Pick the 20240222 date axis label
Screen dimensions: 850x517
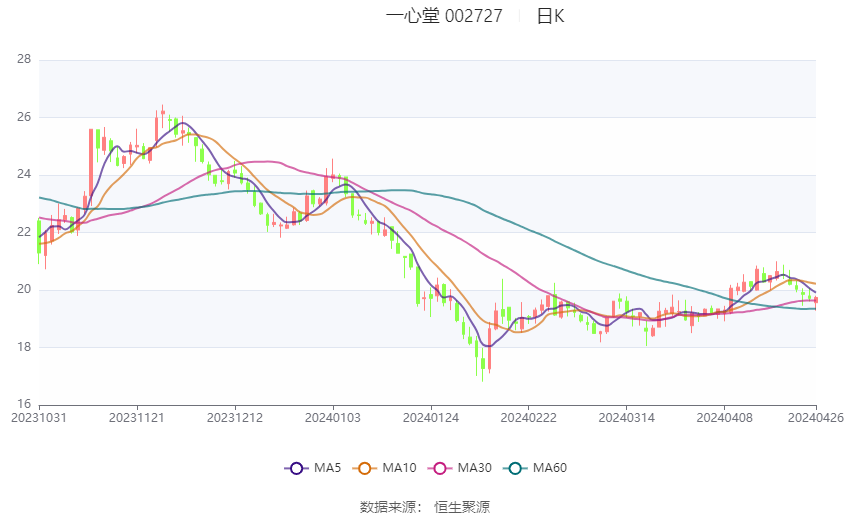click(529, 417)
